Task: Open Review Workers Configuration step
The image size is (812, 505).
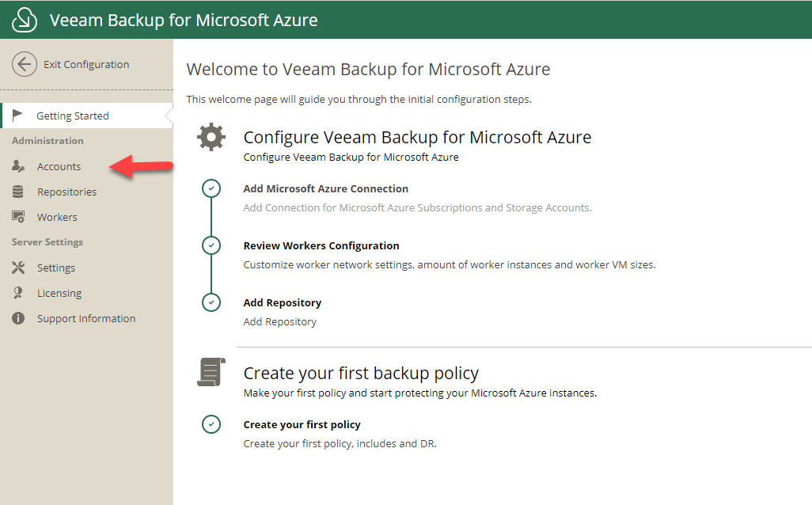Action: (x=321, y=245)
